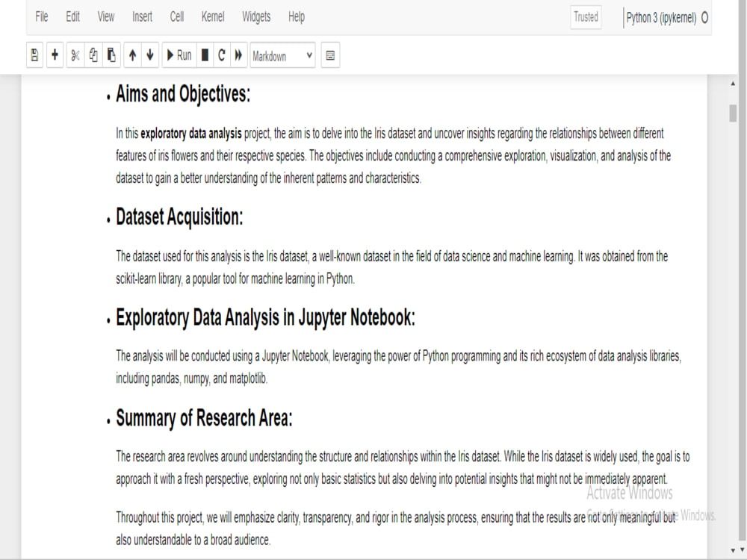Restart the kernel via the refresh icon
The height and width of the screenshot is (560, 747).
[222, 55]
